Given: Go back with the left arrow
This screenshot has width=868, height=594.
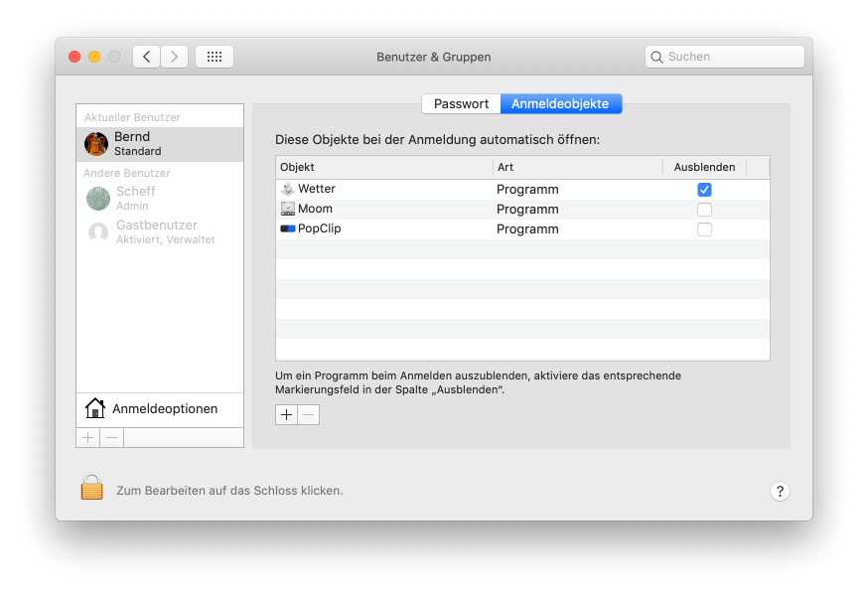Looking at the screenshot, I should click(147, 57).
